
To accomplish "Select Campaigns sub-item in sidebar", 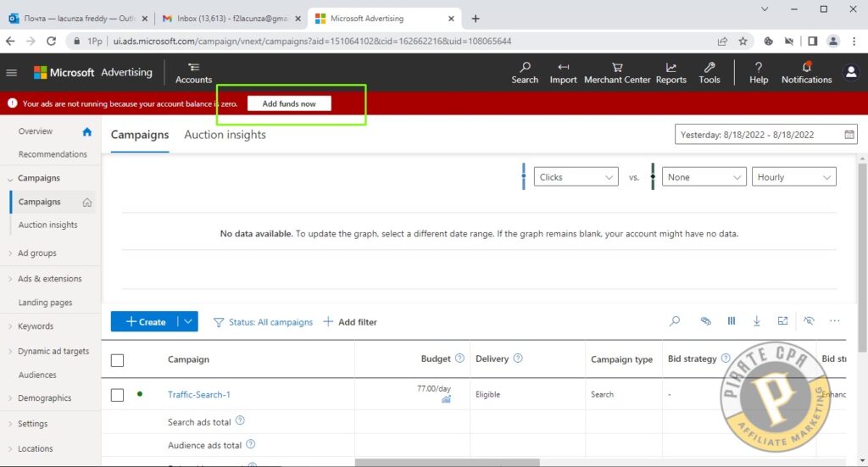I will (x=39, y=202).
